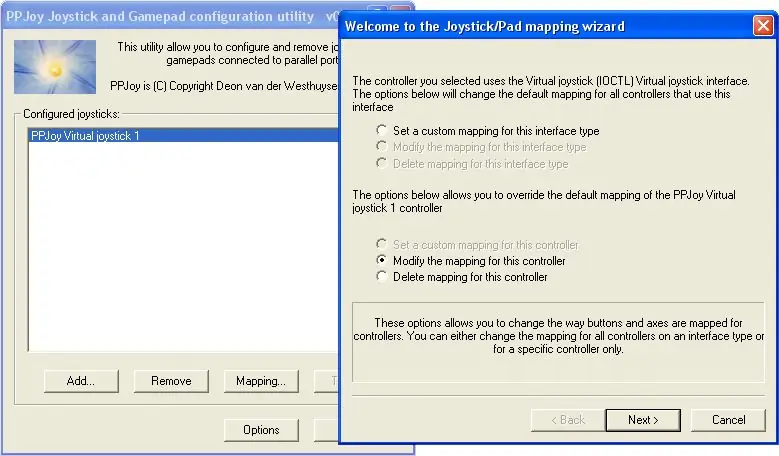Click the PPJoy configuration utility title bar

pos(171,16)
